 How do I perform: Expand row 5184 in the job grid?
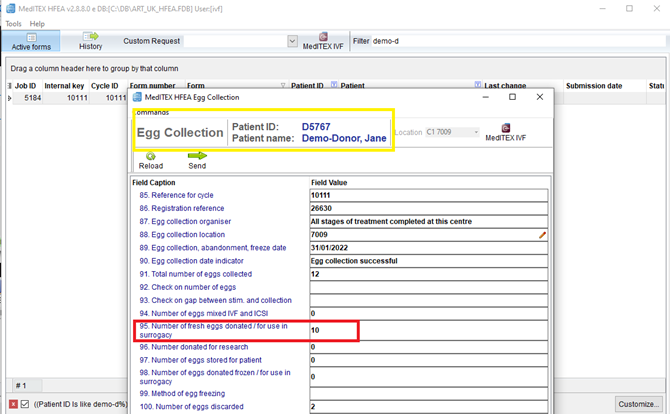[9, 98]
